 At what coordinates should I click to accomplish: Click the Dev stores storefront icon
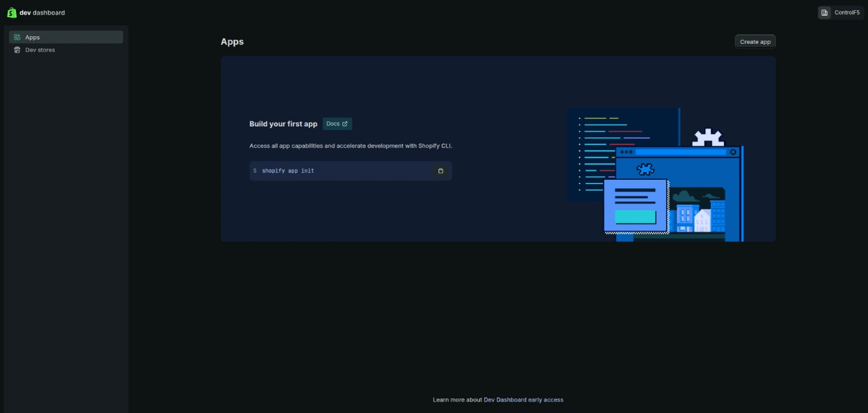coord(17,50)
